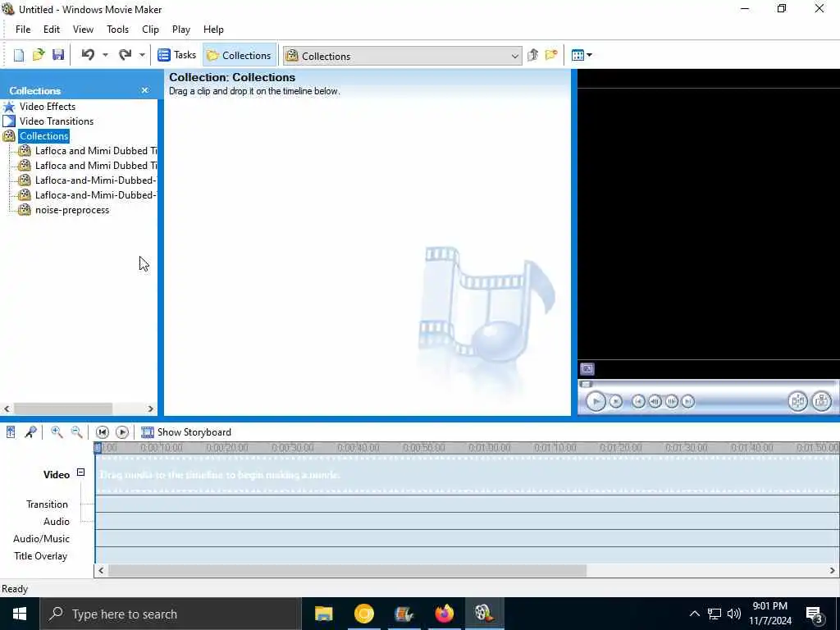This screenshot has width=840, height=630.
Task: Select the highlighted Collections tree node
Action: (44, 136)
